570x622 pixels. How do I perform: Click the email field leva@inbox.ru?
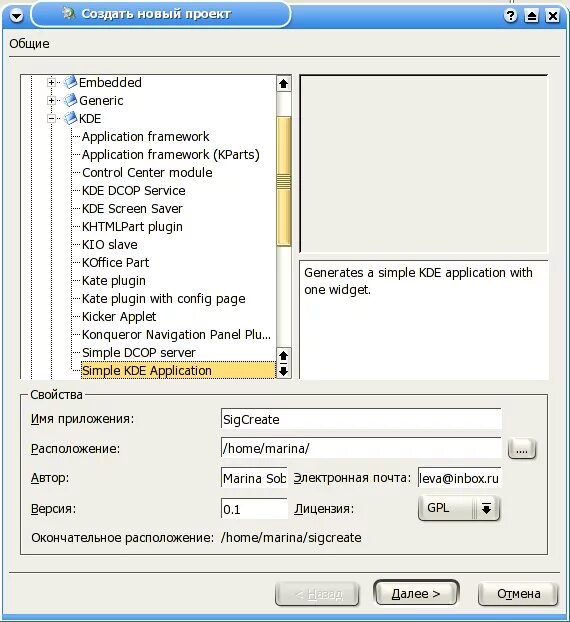pyautogui.click(x=459, y=478)
